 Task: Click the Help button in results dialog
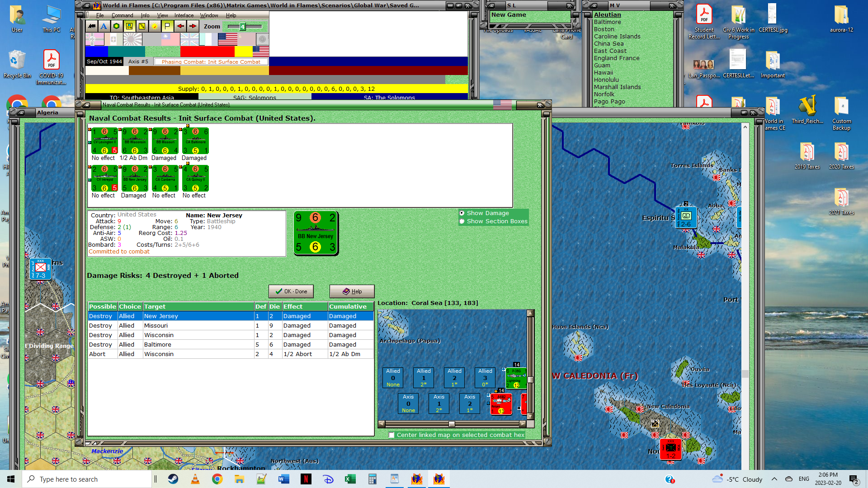tap(352, 291)
